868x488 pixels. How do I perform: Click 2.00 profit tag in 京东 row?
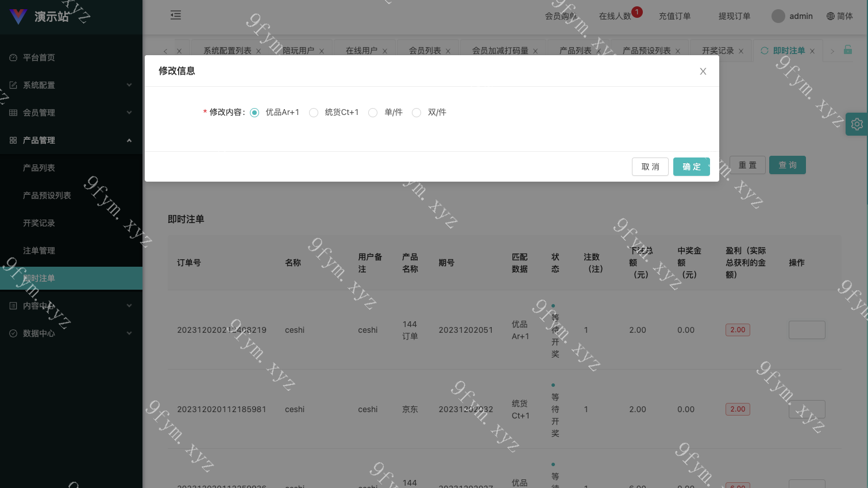point(738,409)
